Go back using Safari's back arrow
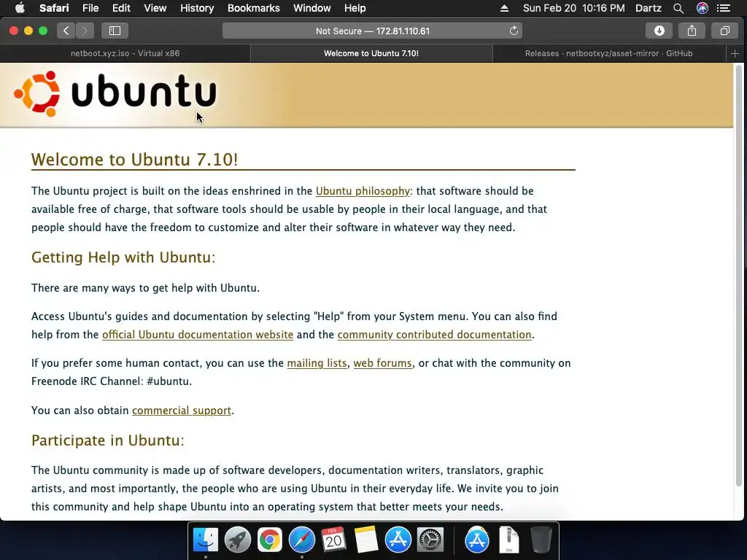This screenshot has width=747, height=560. [x=66, y=31]
